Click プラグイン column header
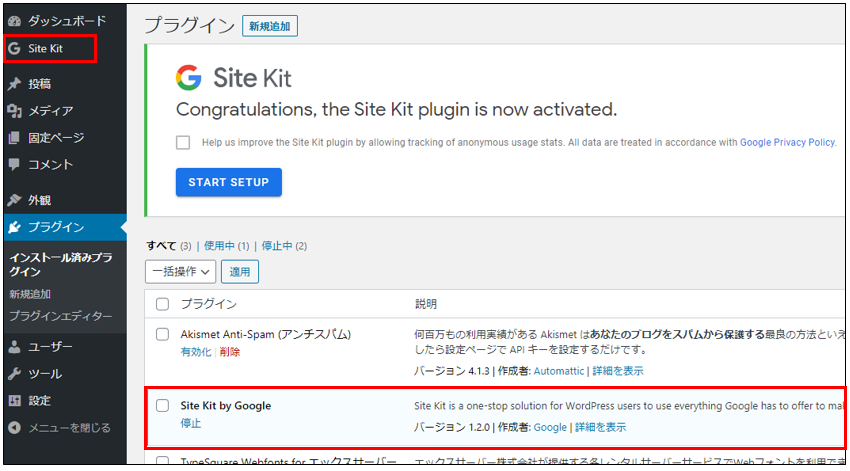This screenshot has height=471, width=850. tap(209, 304)
